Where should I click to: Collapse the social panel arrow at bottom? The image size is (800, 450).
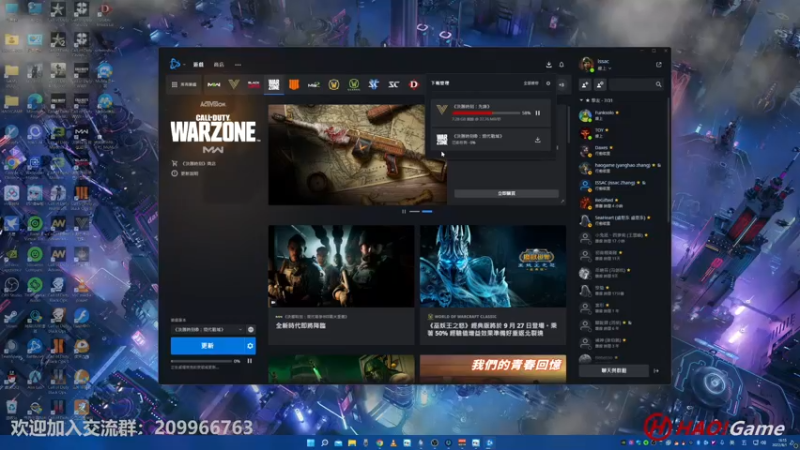click(x=656, y=370)
